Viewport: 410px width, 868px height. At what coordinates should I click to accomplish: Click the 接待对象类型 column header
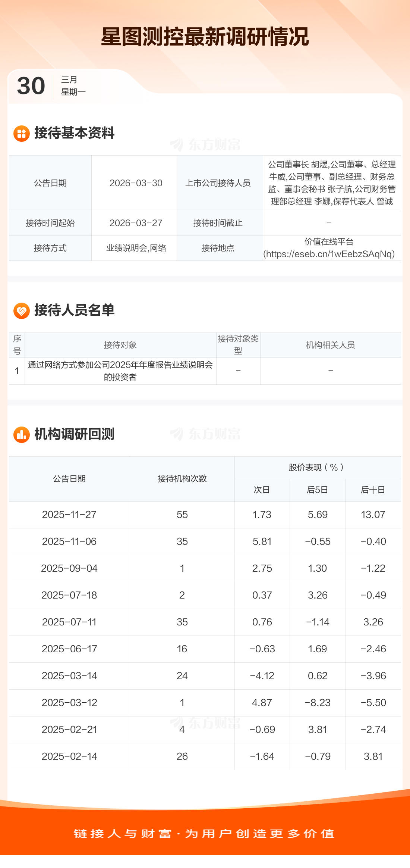[238, 345]
